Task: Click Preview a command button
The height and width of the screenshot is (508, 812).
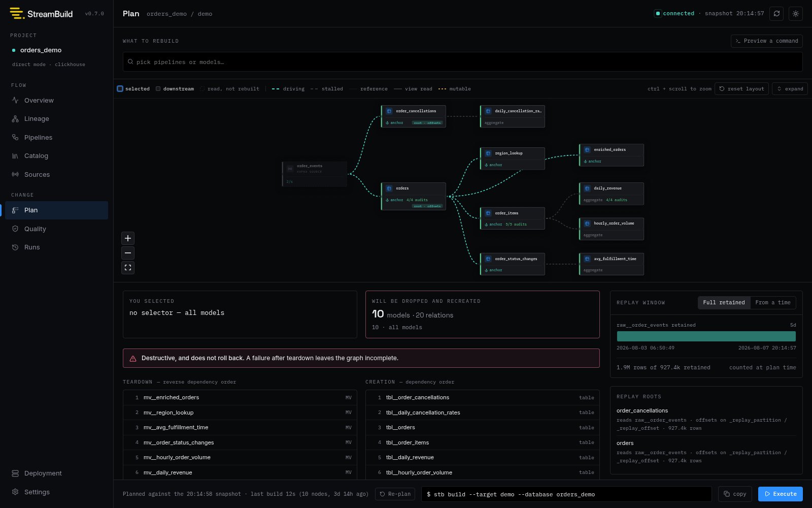Action: [766, 41]
